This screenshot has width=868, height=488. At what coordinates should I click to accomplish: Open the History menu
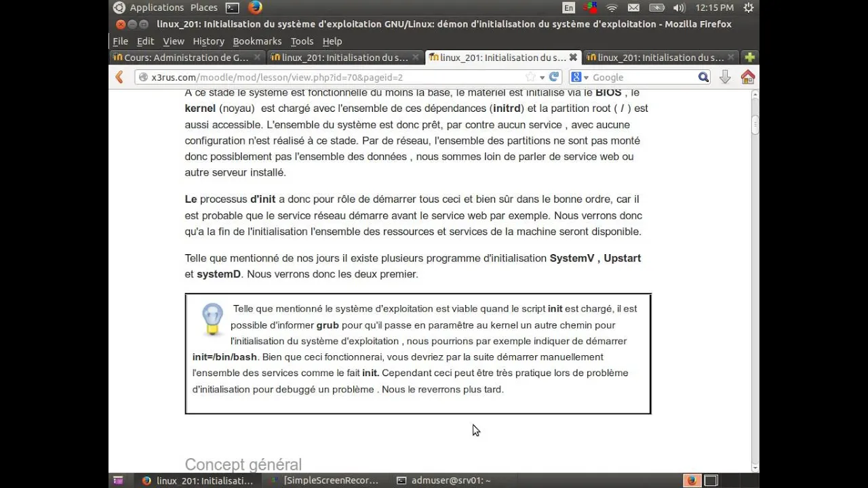coord(208,41)
